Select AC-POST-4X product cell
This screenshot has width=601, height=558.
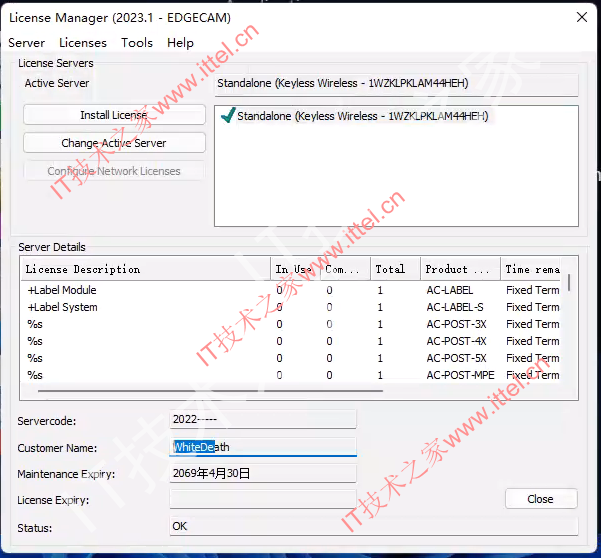click(x=456, y=341)
